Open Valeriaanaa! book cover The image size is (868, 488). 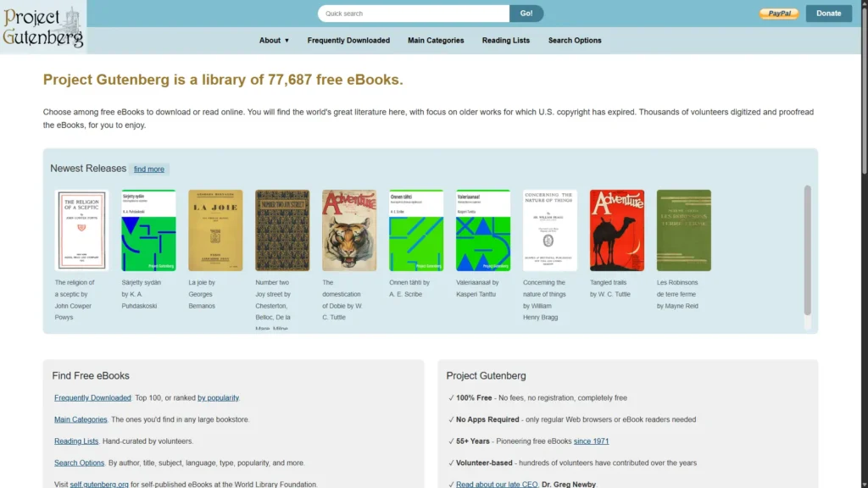tap(483, 230)
